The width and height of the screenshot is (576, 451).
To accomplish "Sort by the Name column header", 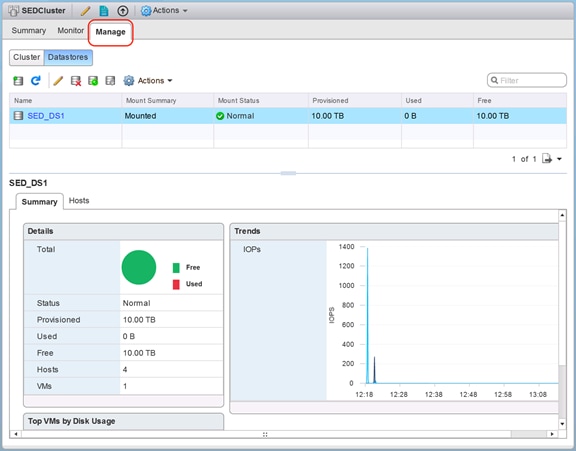I will [65, 100].
